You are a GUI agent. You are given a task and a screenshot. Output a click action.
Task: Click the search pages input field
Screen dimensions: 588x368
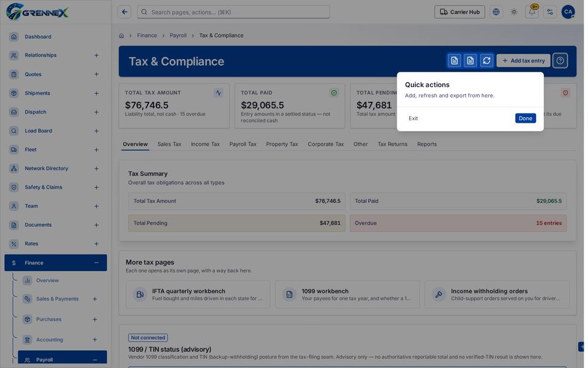click(x=233, y=12)
